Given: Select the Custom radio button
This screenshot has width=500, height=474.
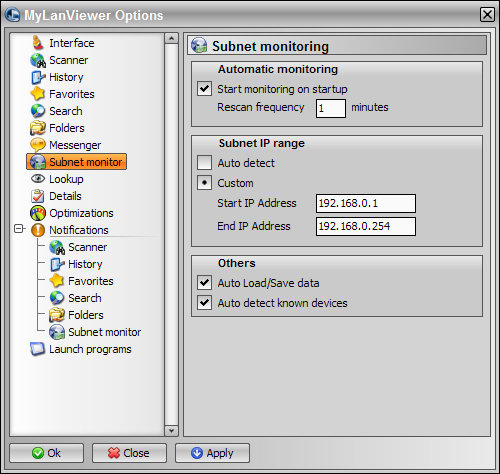Looking at the screenshot, I should 204,183.
